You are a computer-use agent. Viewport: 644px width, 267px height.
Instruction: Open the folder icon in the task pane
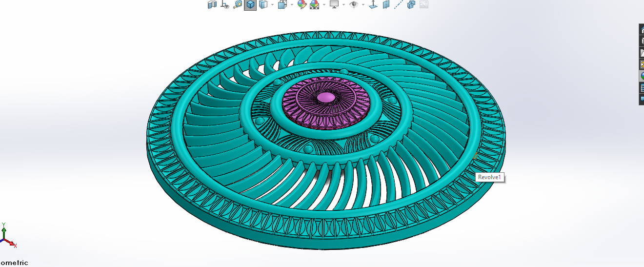click(642, 53)
